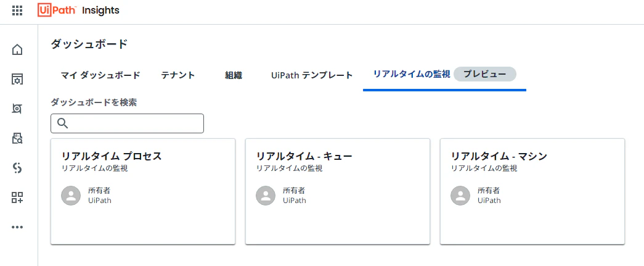
Task: Select the third sidebar monitoring icon
Action: click(17, 109)
